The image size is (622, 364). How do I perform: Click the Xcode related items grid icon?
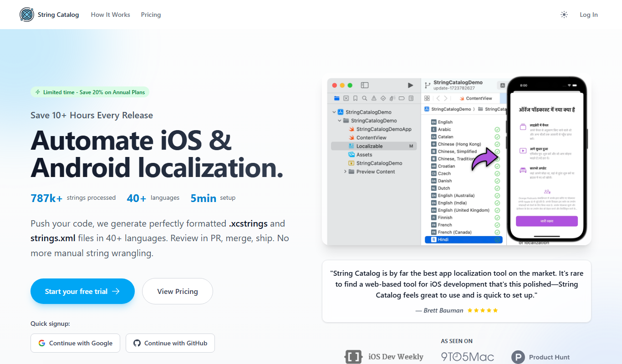427,98
